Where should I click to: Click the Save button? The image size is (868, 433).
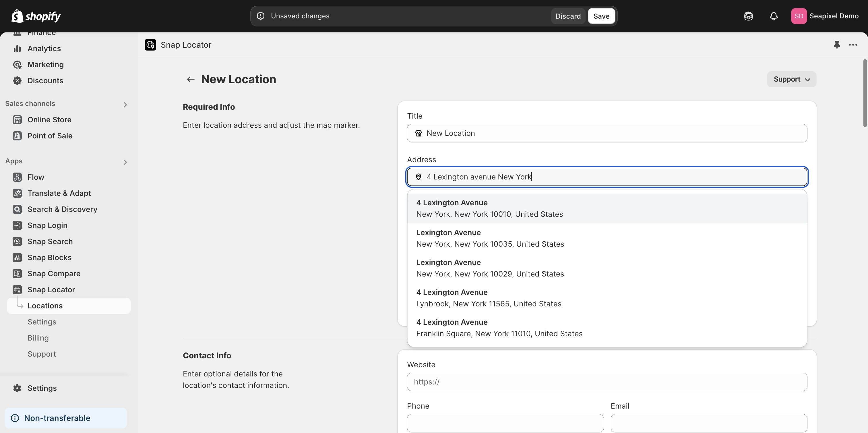click(601, 16)
